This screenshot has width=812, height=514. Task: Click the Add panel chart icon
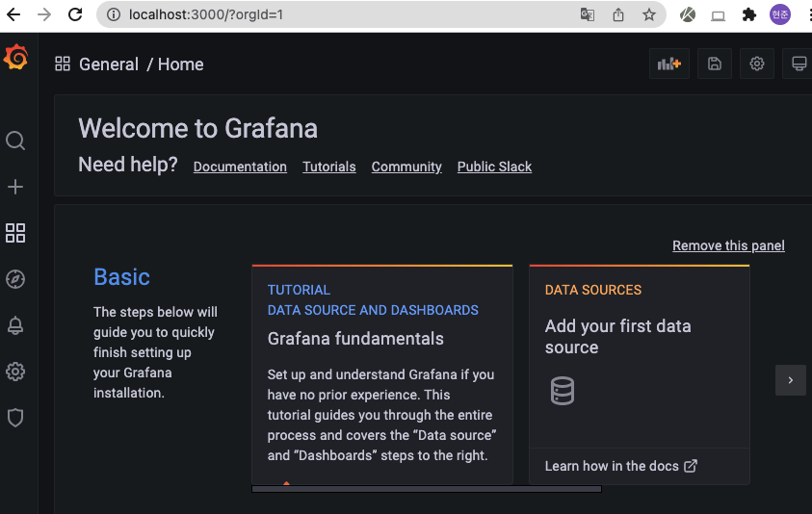pyautogui.click(x=669, y=64)
